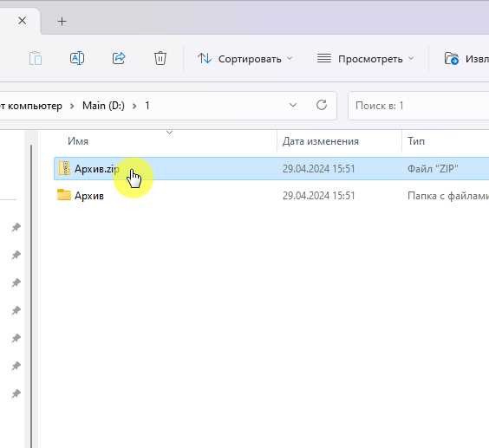Focus the Поиск в: 1 search field
Viewport: 489px width, 448px height.
click(x=418, y=106)
